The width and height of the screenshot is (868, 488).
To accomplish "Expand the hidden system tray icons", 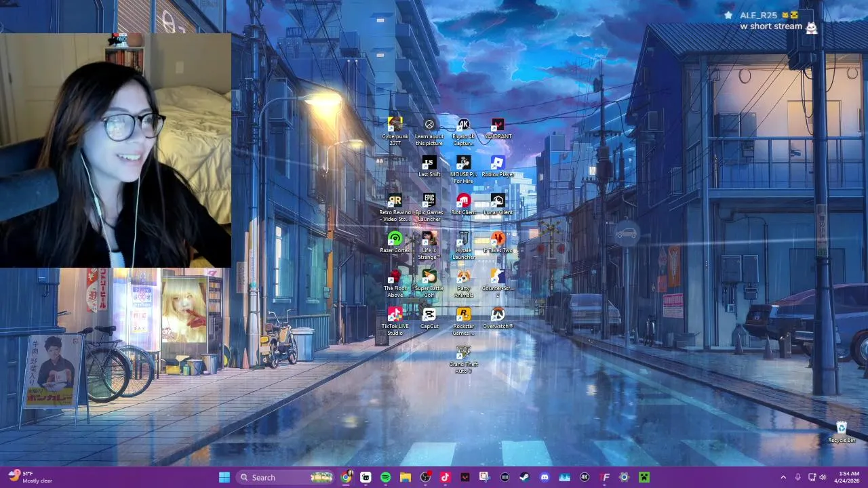I will 783,477.
